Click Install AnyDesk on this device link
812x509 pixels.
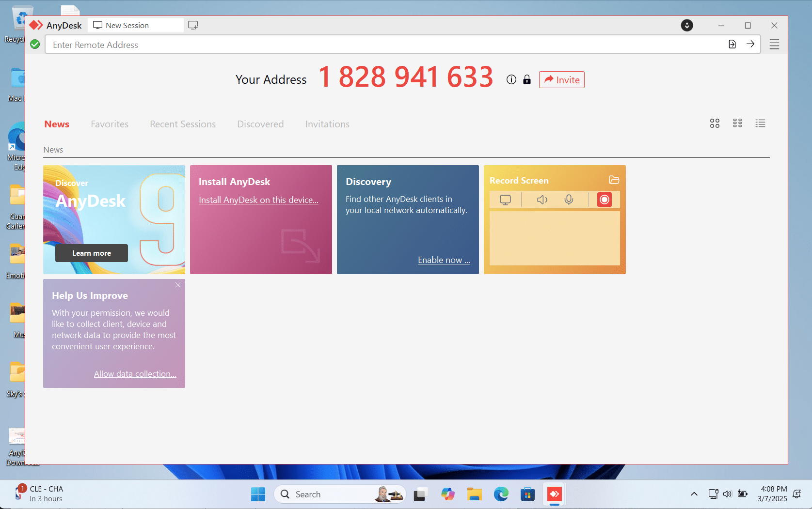tap(258, 200)
